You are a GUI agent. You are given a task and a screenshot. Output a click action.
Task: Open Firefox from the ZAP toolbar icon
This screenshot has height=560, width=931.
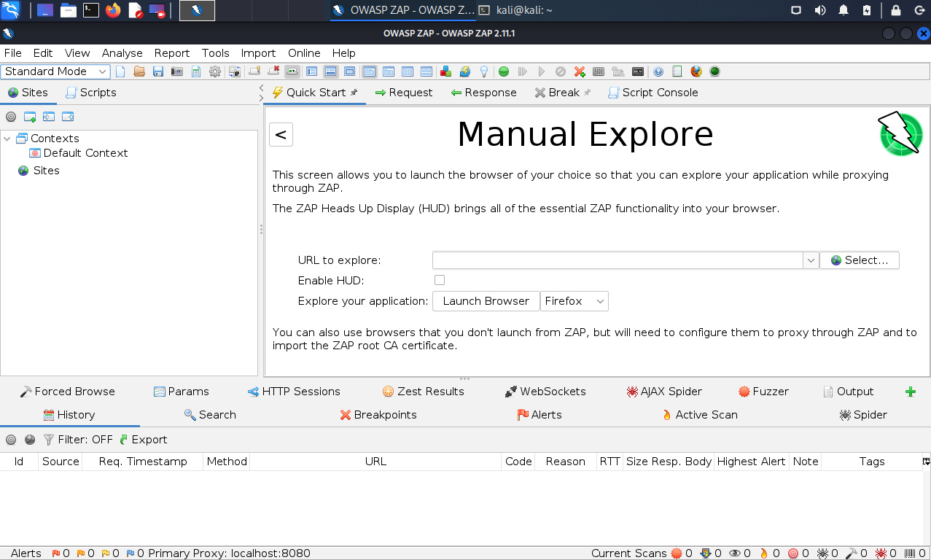point(696,71)
